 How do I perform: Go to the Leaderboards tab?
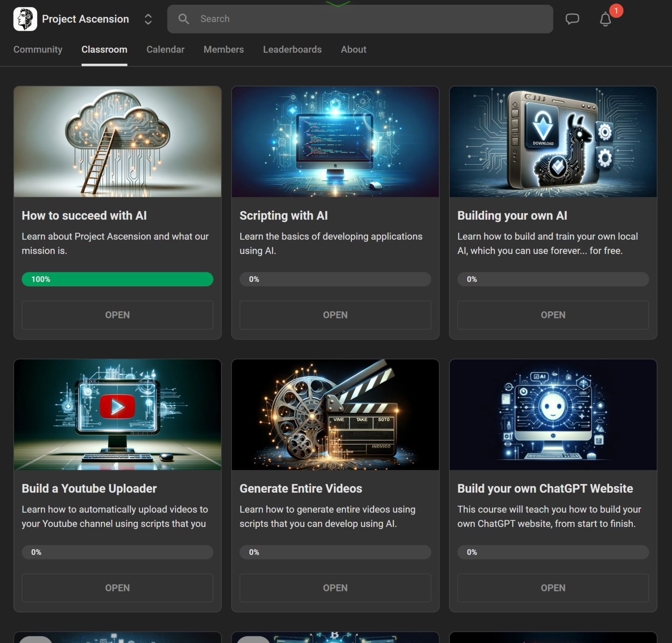(292, 49)
